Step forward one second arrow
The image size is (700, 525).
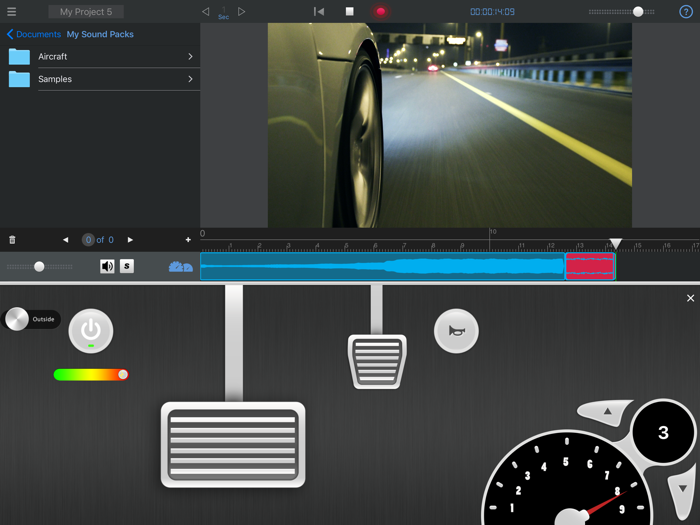point(242,12)
